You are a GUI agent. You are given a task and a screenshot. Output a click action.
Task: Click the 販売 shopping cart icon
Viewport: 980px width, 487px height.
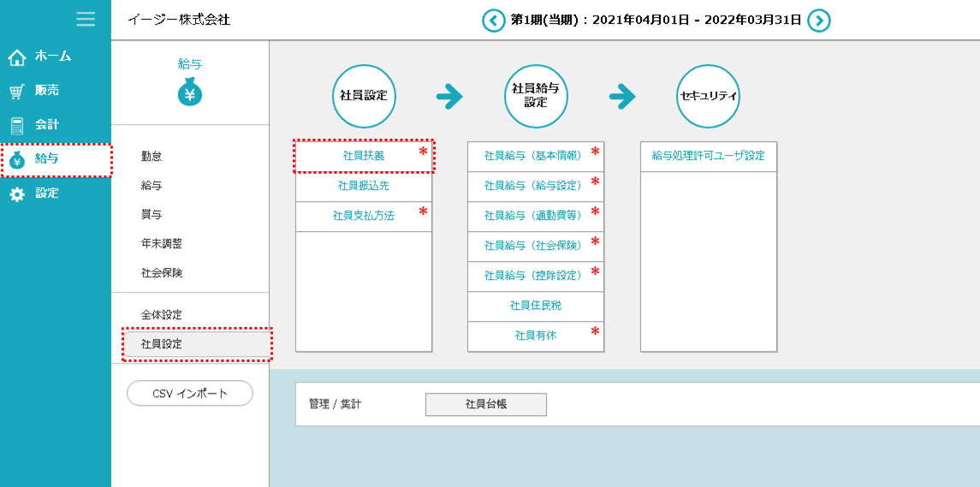[17, 91]
